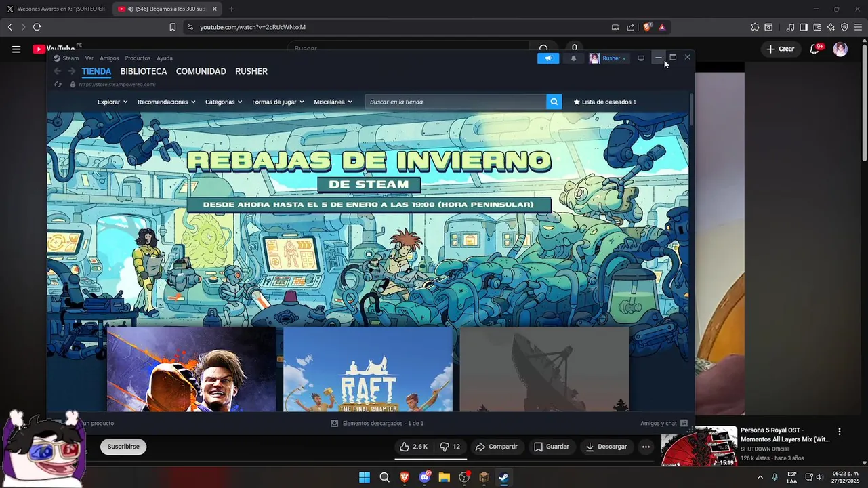This screenshot has width=868, height=488.
Task: Open the Ayuda menu
Action: tap(165, 58)
